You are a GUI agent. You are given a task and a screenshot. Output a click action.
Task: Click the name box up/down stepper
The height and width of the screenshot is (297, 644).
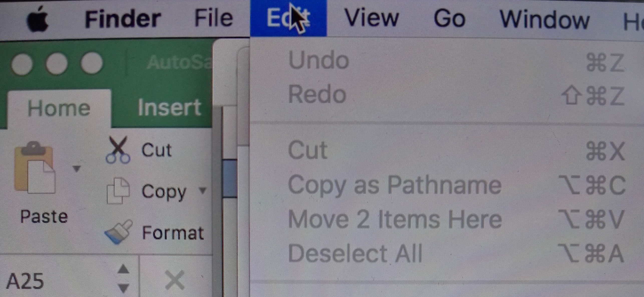tap(124, 278)
